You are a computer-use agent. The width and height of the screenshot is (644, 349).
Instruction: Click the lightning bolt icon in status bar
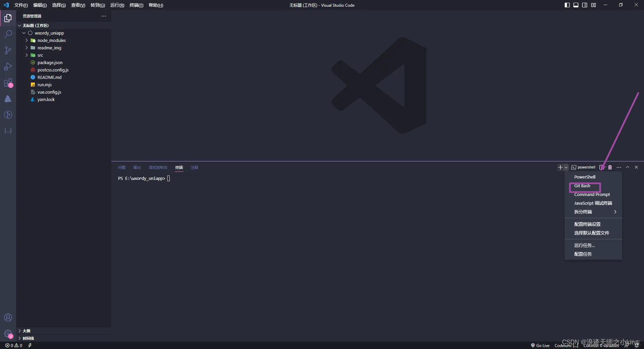tap(30, 345)
